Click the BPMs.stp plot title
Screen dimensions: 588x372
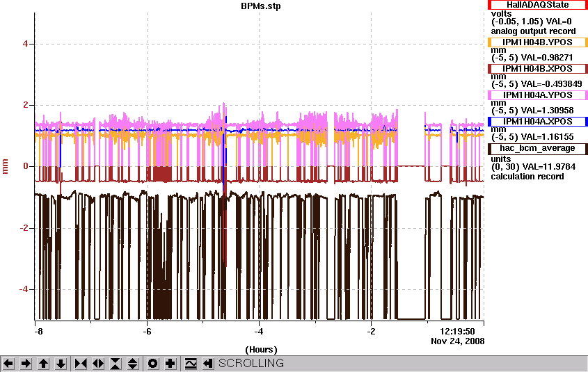[x=261, y=6]
